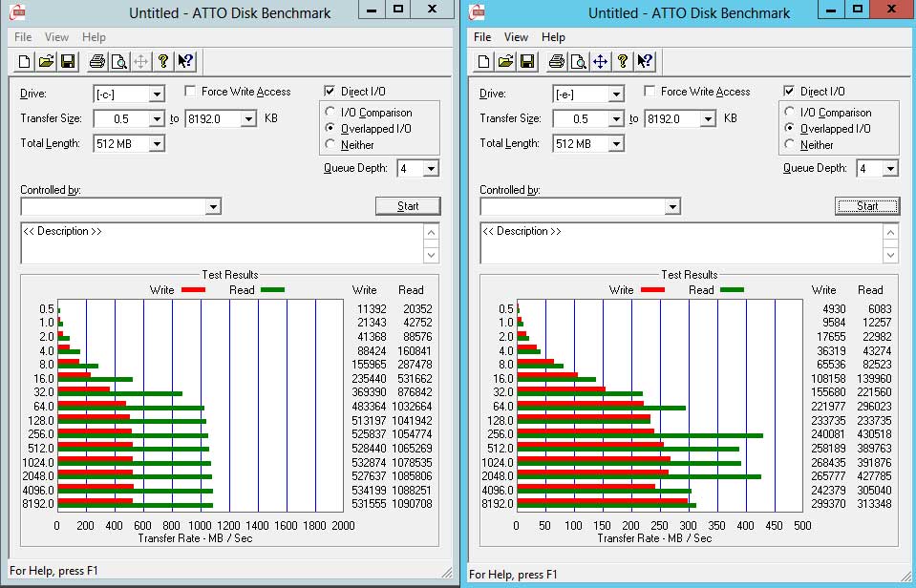Click description scroll-up arrow in left window
The width and height of the screenshot is (916, 588).
tap(431, 232)
